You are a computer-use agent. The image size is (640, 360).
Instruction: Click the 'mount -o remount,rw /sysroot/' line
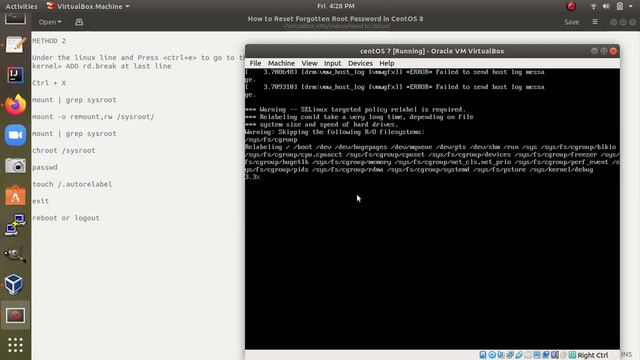[x=93, y=117]
